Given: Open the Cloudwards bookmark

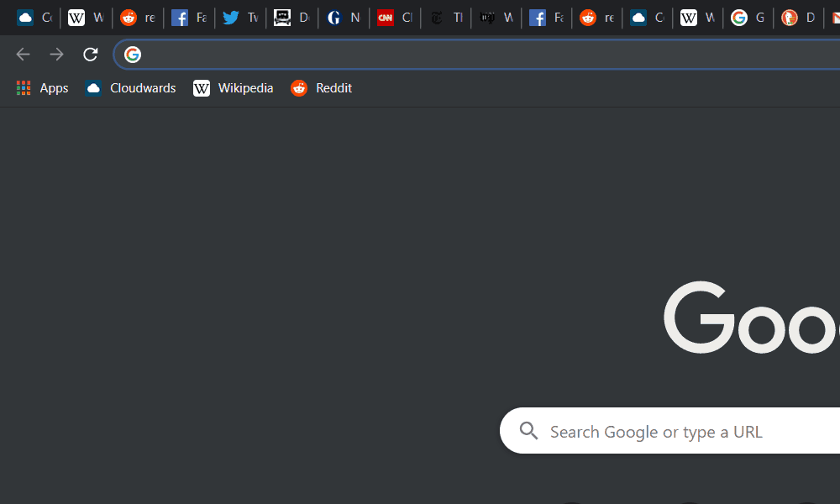Looking at the screenshot, I should click(130, 88).
